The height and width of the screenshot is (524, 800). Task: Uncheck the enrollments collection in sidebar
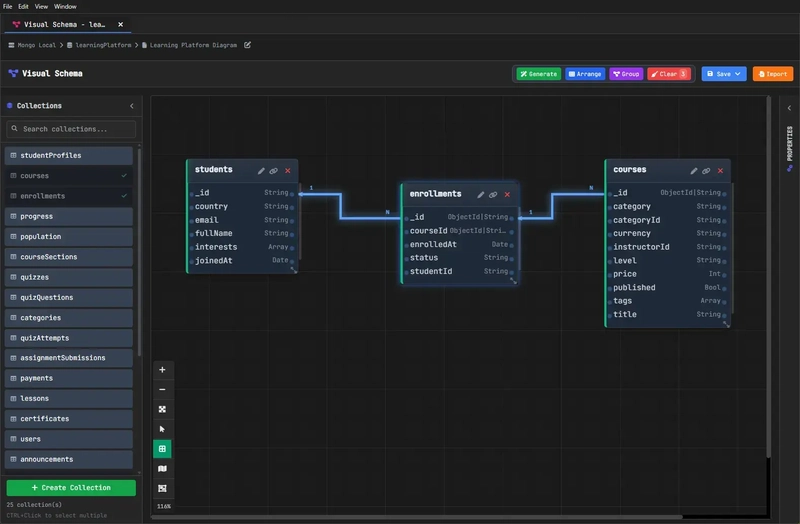point(124,196)
